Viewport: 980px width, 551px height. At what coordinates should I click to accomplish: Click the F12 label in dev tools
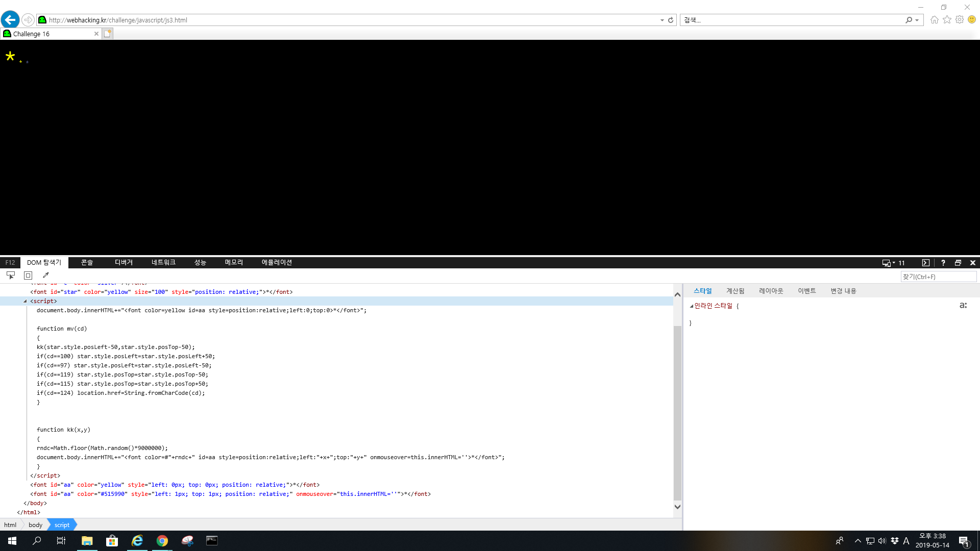pyautogui.click(x=10, y=262)
